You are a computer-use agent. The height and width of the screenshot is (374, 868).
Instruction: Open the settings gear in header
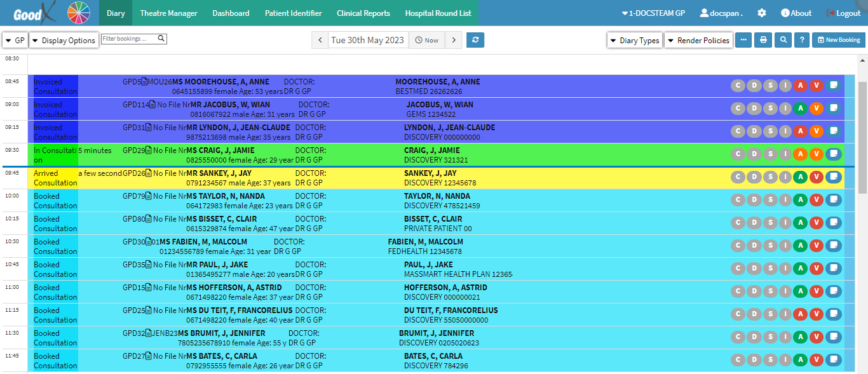point(762,13)
